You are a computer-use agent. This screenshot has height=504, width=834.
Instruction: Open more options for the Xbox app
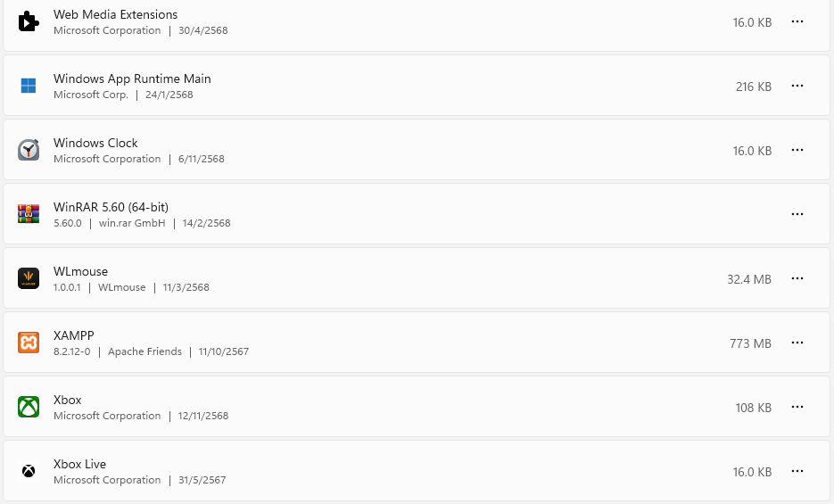(797, 407)
